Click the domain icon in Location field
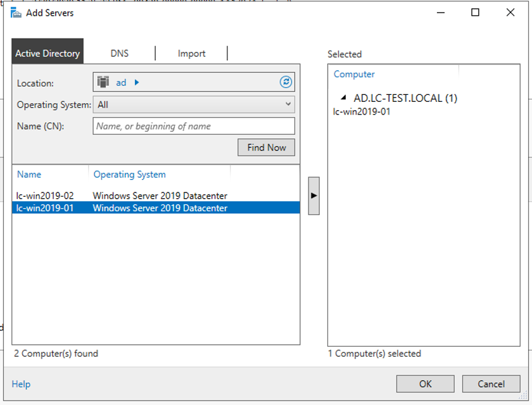This screenshot has height=405, width=532. [x=103, y=82]
